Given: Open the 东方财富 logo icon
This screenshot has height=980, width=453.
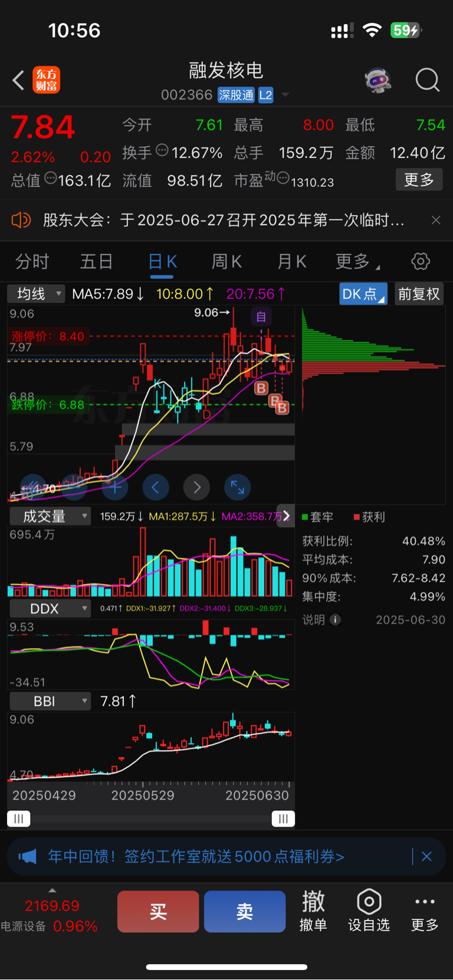Looking at the screenshot, I should pos(46,80).
